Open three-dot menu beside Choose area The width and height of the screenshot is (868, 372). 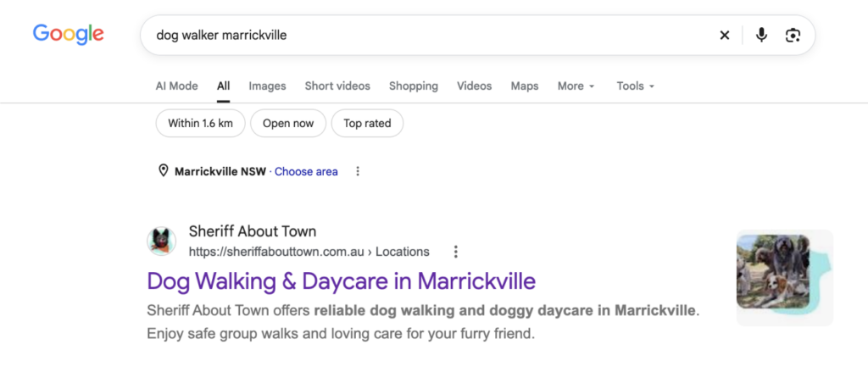(x=358, y=171)
